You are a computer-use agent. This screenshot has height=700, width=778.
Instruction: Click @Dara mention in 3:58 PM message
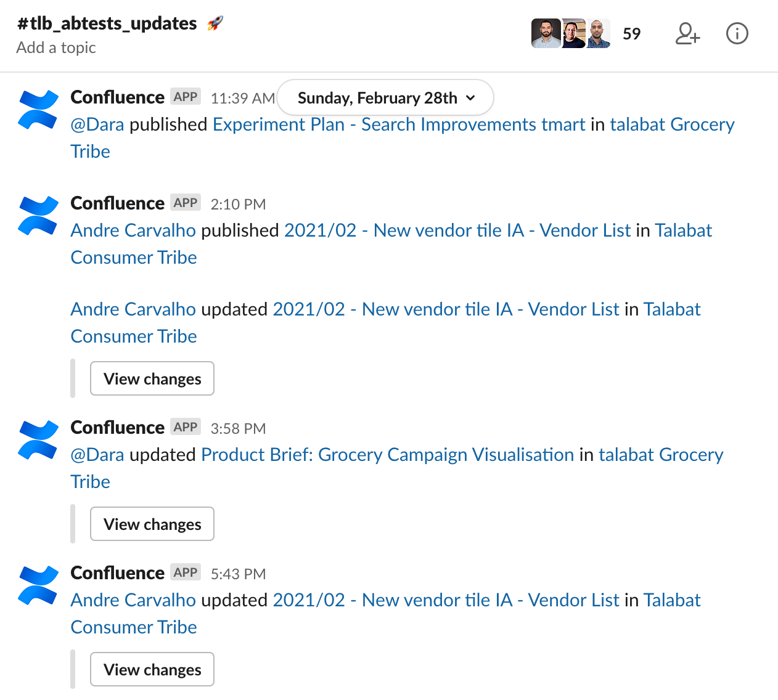pyautogui.click(x=97, y=455)
